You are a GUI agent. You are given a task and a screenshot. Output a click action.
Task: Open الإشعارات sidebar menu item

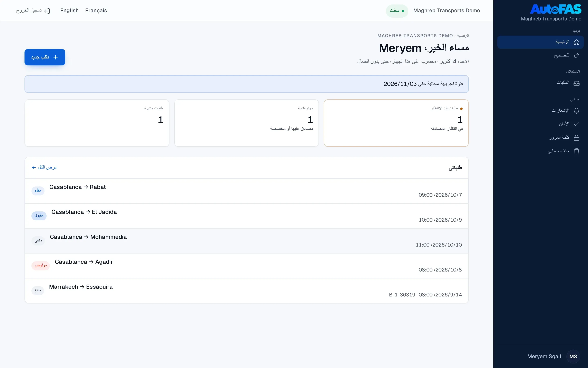click(x=540, y=111)
